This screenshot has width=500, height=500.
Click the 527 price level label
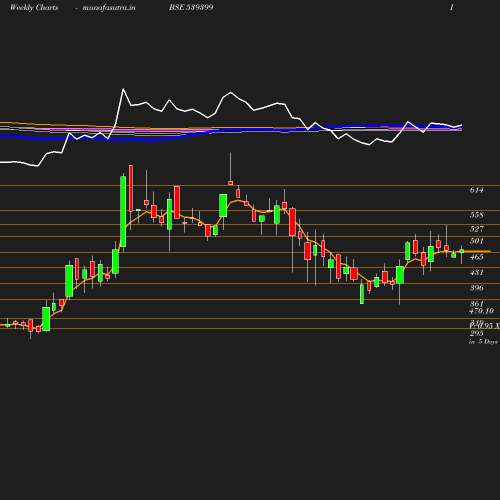pos(476,229)
